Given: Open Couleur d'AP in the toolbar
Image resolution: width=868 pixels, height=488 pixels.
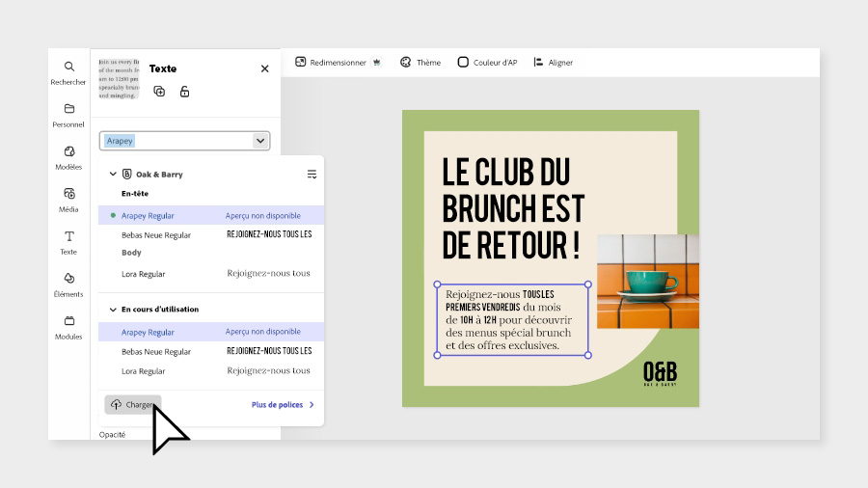Looking at the screenshot, I should 488,63.
